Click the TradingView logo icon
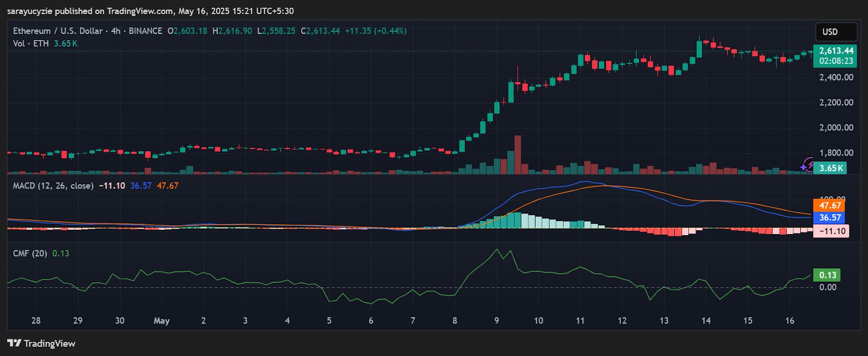Viewport: 868px width, 356px height. (x=14, y=343)
